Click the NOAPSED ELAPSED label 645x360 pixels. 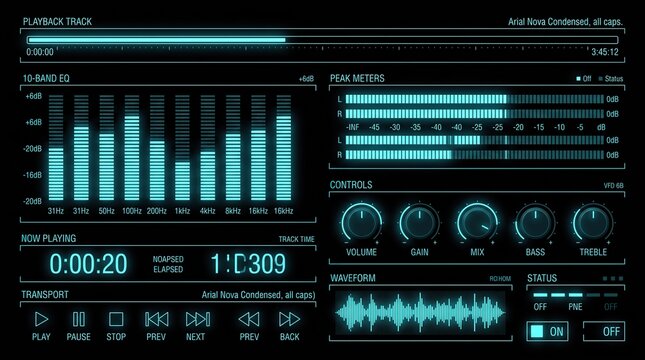(x=168, y=264)
